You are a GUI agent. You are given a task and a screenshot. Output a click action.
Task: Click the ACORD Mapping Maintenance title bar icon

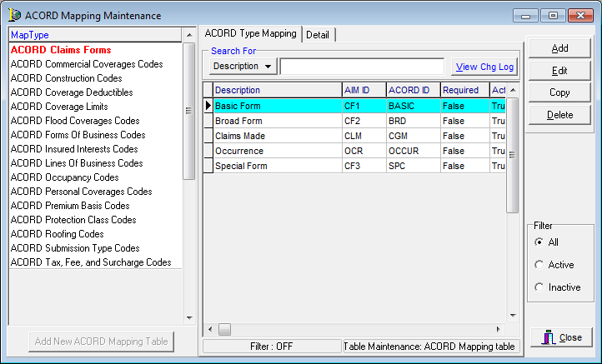pos(14,15)
